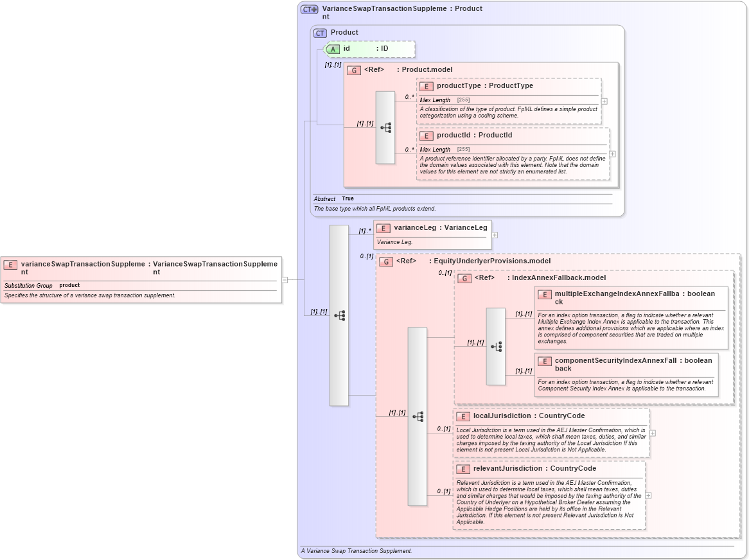Click the G icon of EquityUnderlyerProvisions.model
The width and height of the screenshot is (749, 560).
(x=385, y=261)
